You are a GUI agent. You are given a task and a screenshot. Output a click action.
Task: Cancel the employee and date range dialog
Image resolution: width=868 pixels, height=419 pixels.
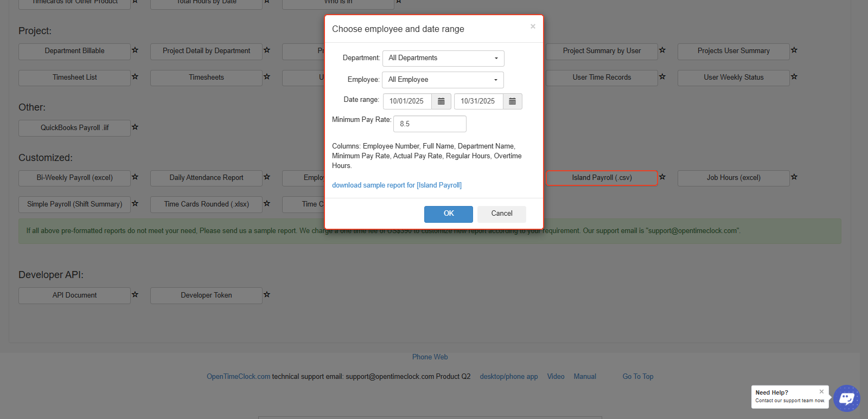pyautogui.click(x=501, y=214)
